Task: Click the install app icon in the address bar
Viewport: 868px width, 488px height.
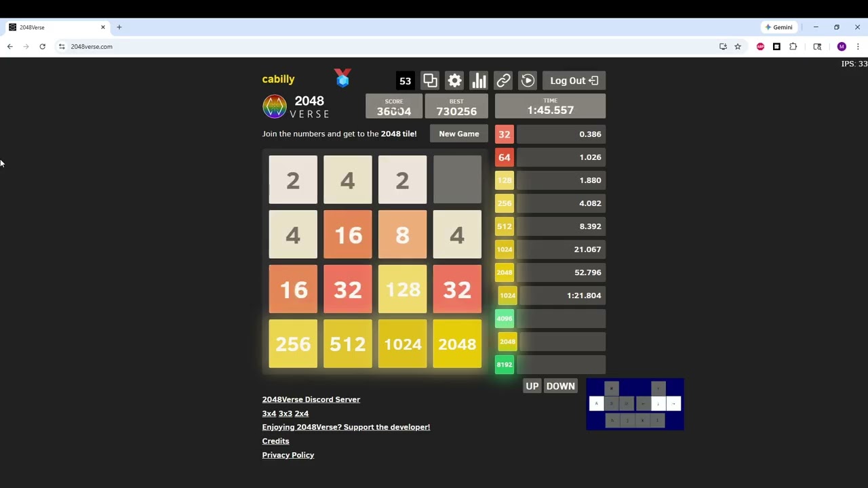Action: pyautogui.click(x=723, y=47)
